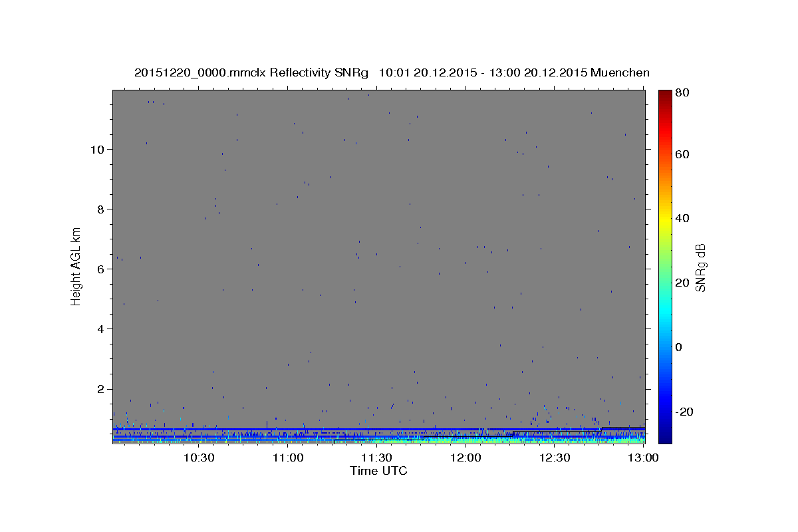The width and height of the screenshot is (798, 532).
Task: Pick the dark blue bottom of colorbar
Action: [665, 438]
